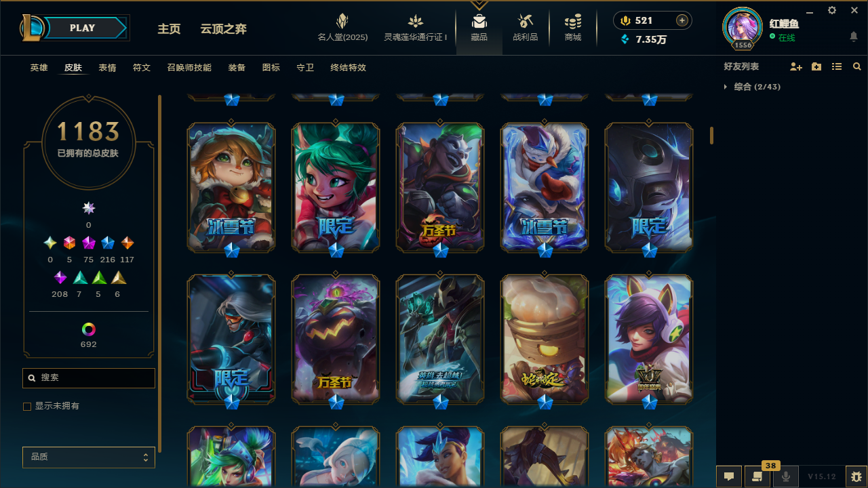This screenshot has width=868, height=488.
Task: Open the 品质 sorting dropdown
Action: [89, 457]
